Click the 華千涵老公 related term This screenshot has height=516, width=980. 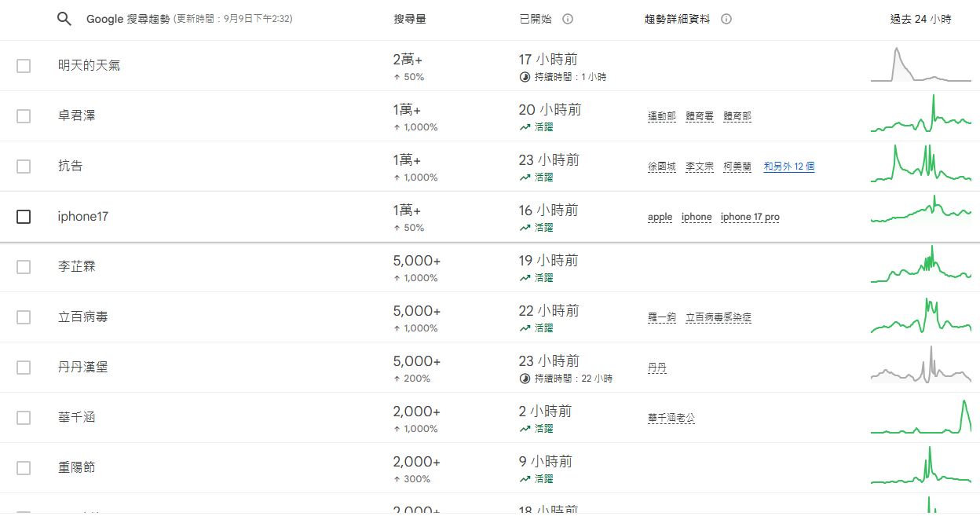pyautogui.click(x=671, y=418)
